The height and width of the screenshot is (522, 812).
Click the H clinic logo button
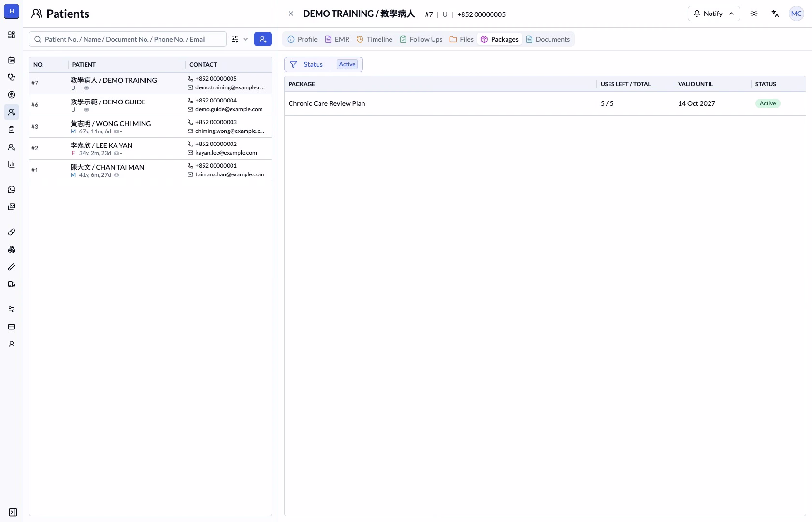(x=12, y=12)
